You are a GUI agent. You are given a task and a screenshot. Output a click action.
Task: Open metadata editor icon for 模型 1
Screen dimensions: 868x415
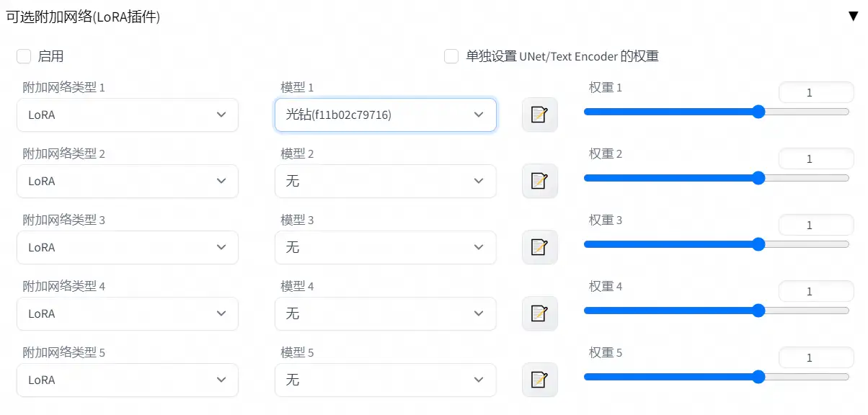click(540, 115)
